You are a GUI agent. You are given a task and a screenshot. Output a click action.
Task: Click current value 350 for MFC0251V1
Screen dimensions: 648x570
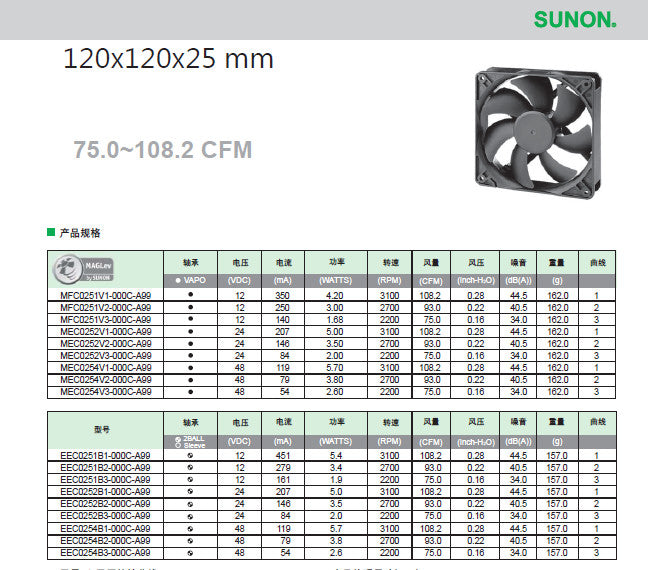point(283,296)
